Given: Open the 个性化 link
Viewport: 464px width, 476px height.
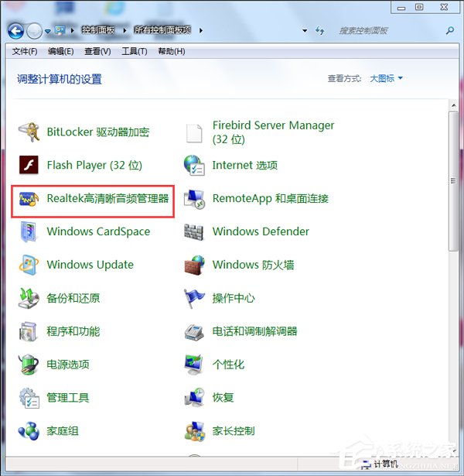Looking at the screenshot, I should [228, 365].
